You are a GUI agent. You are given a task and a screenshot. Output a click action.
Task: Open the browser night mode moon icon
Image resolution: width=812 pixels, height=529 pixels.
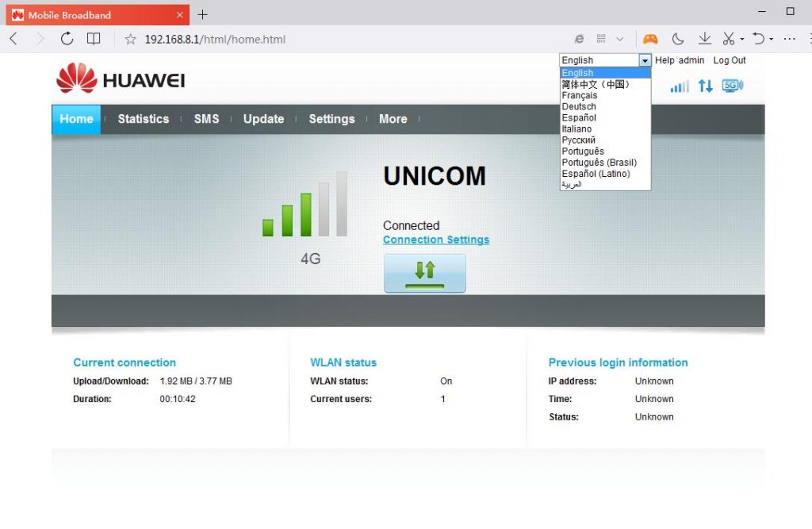tap(678, 38)
